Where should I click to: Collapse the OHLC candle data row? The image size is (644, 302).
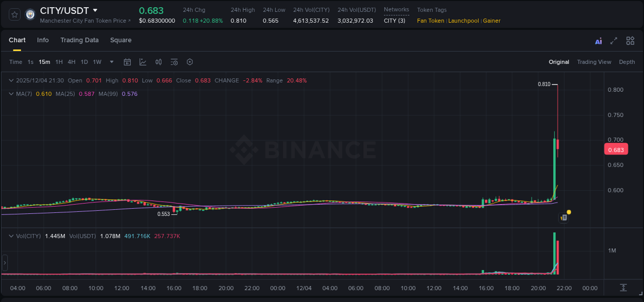[x=10, y=80]
